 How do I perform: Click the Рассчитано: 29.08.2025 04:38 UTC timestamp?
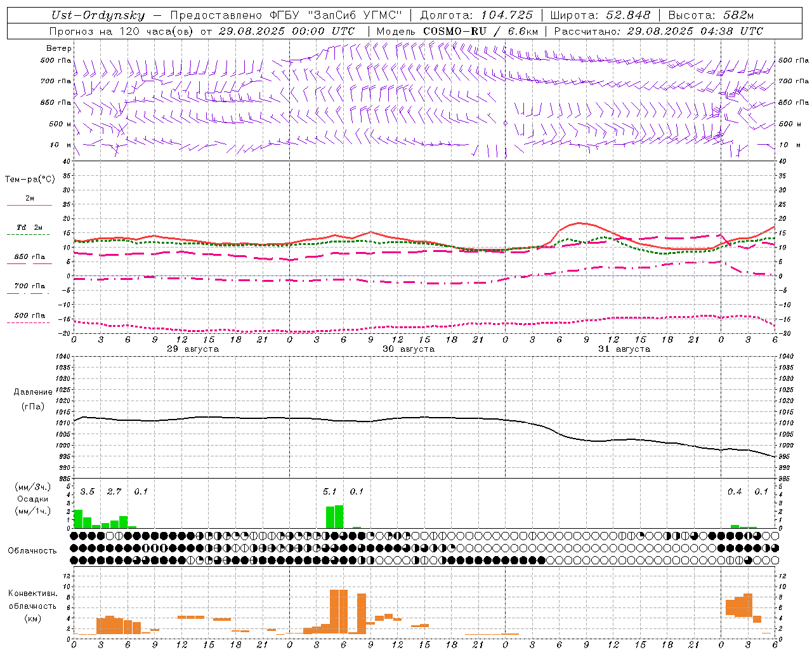click(x=658, y=31)
